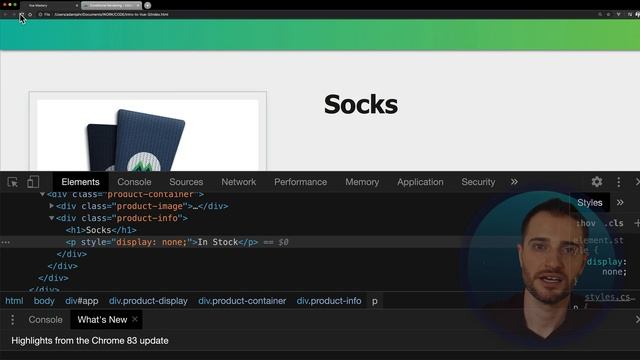Click div#app breadcrumb
The height and width of the screenshot is (360, 640).
82,301
